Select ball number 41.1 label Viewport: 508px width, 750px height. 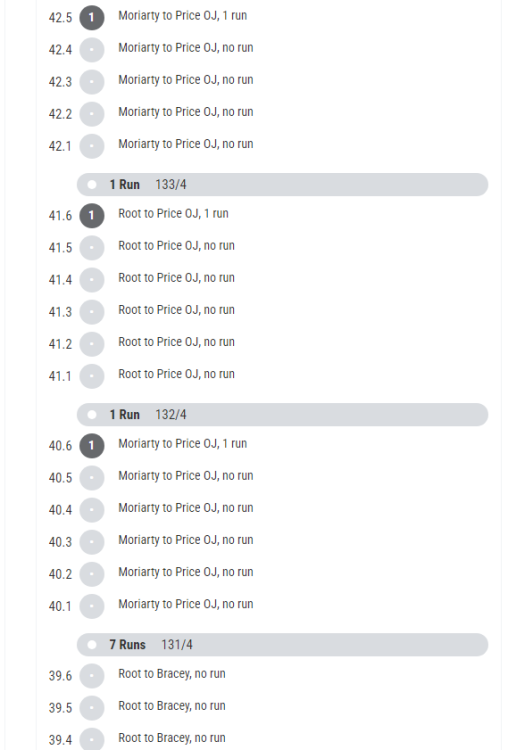point(60,376)
